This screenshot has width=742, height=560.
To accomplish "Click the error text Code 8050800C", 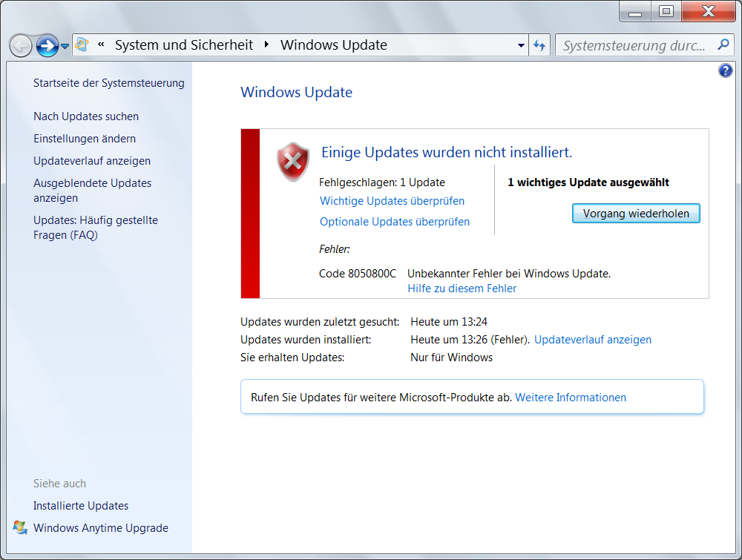I will (358, 274).
